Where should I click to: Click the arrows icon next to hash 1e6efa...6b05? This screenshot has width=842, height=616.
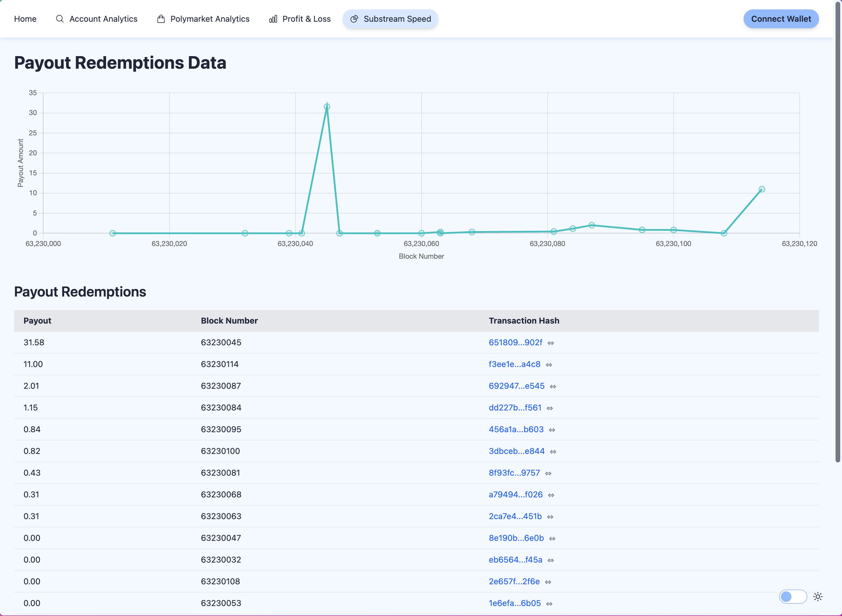(549, 604)
